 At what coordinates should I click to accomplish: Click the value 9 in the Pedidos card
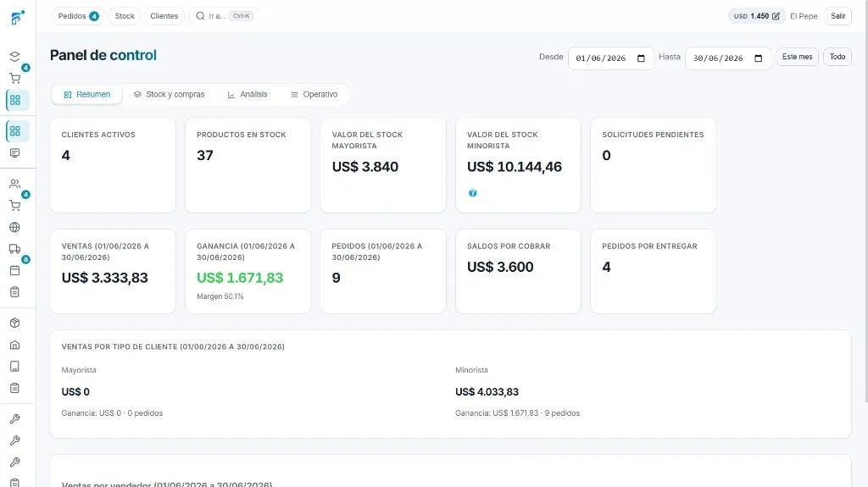(x=336, y=278)
